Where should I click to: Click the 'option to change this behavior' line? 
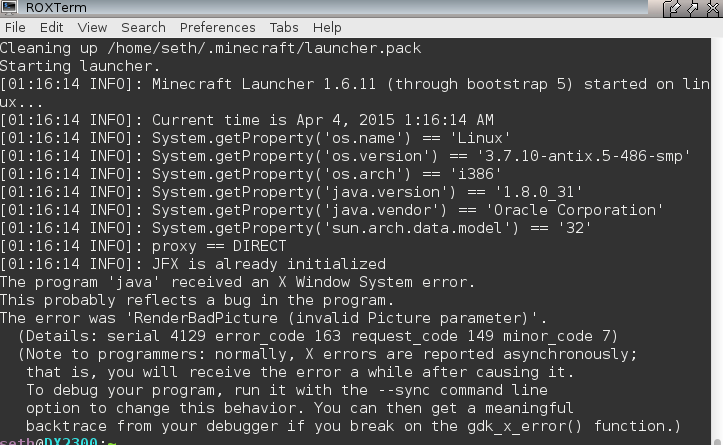(x=300, y=408)
